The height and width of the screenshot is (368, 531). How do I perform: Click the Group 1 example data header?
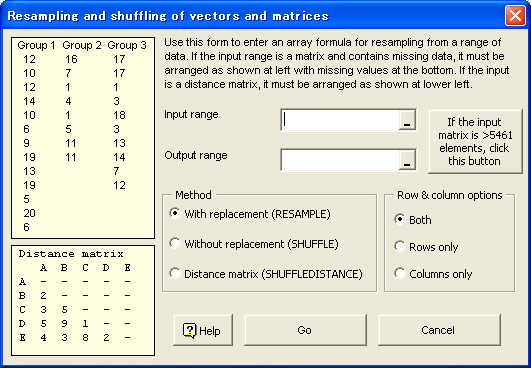36,45
